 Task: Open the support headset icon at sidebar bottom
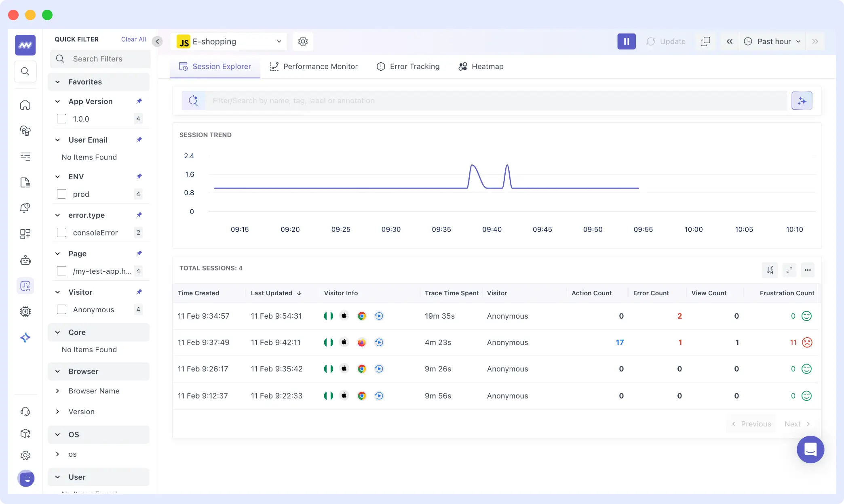pos(25,411)
